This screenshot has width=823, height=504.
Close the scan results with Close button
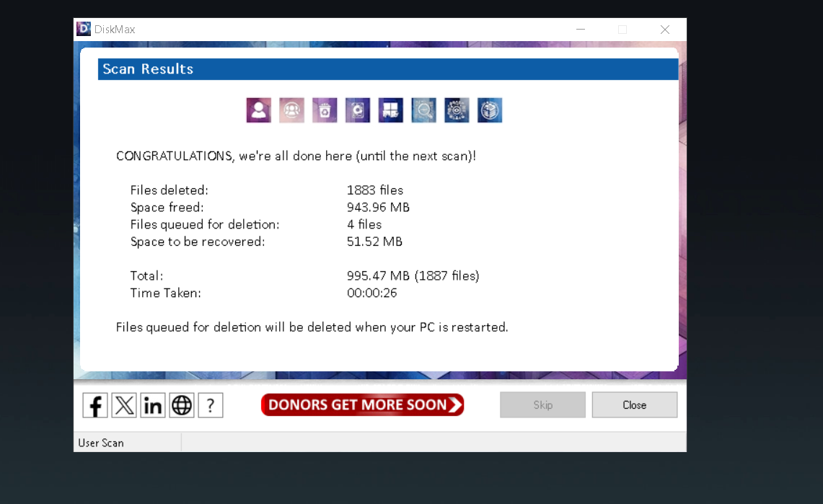(635, 405)
